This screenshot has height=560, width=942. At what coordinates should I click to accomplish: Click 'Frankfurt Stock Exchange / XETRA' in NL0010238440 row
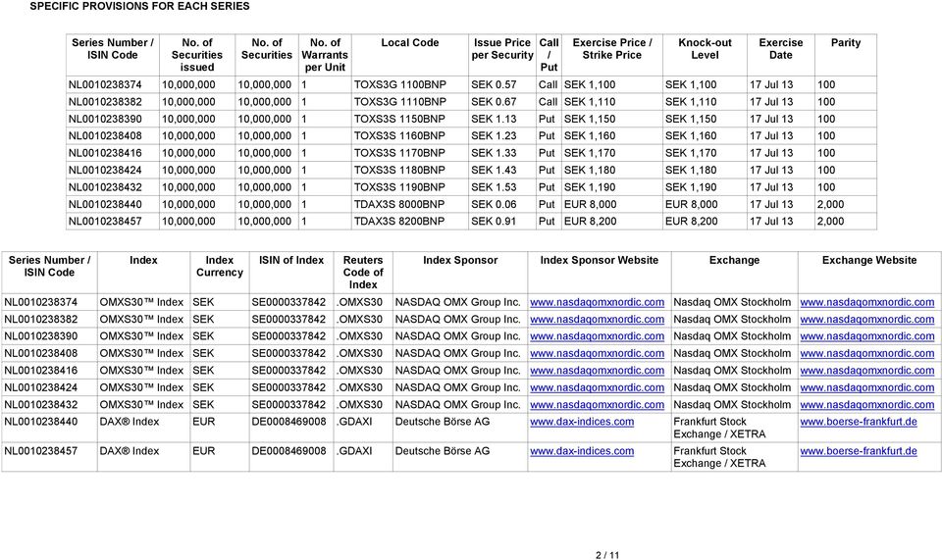pos(719,428)
